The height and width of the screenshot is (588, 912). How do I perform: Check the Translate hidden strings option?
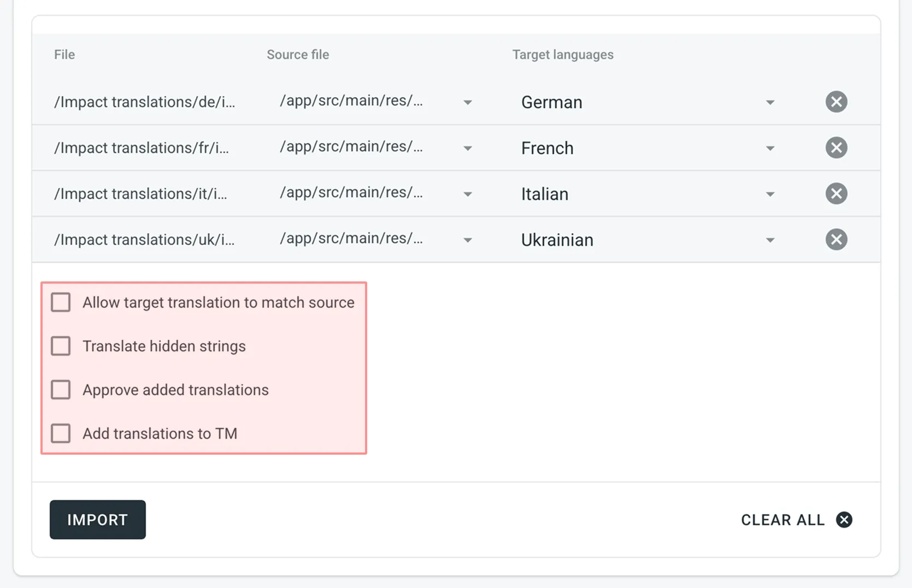(61, 345)
